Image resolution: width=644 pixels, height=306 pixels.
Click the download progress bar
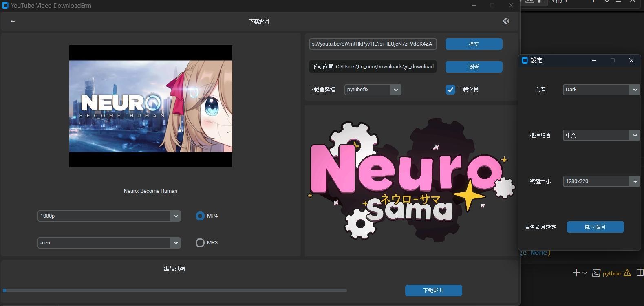tap(175, 291)
